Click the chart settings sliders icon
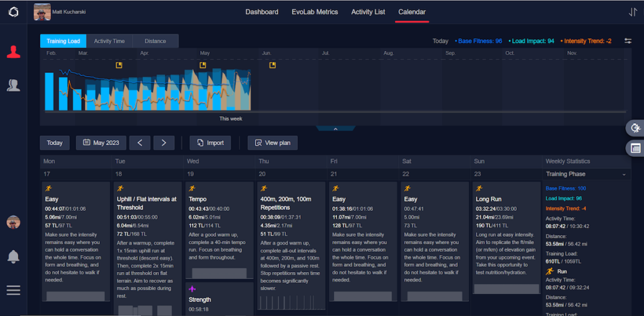The height and width of the screenshot is (316, 644). 628,41
